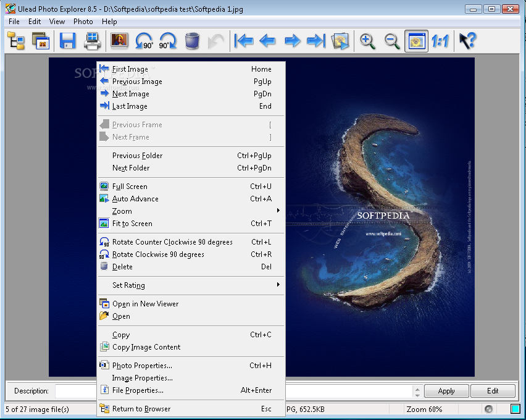Click the Zoom Out magnifier toolbar icon
This screenshot has height=420, width=526.
point(392,41)
